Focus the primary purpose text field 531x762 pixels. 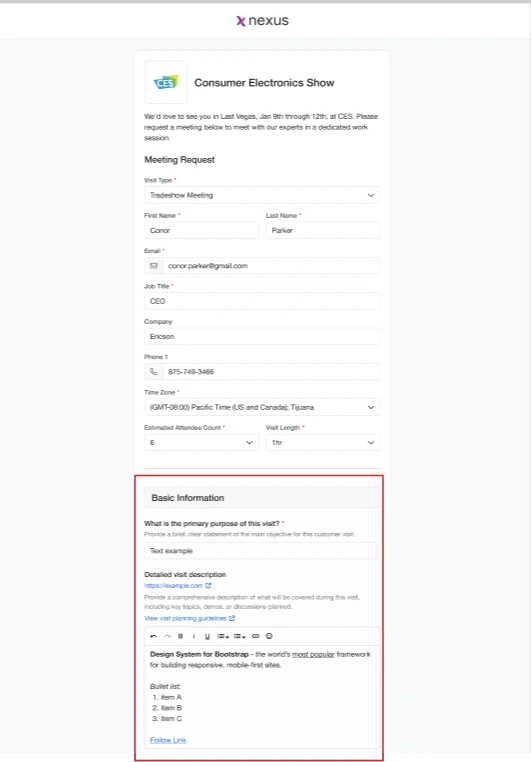click(x=260, y=551)
